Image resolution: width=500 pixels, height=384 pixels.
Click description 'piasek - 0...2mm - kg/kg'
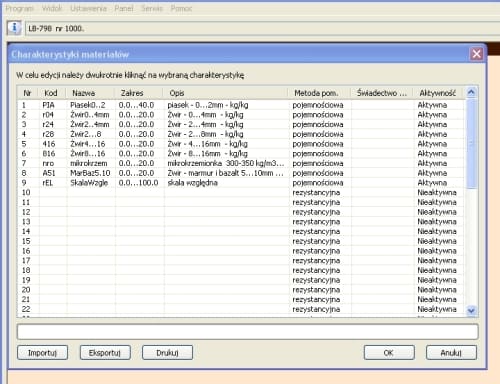208,105
